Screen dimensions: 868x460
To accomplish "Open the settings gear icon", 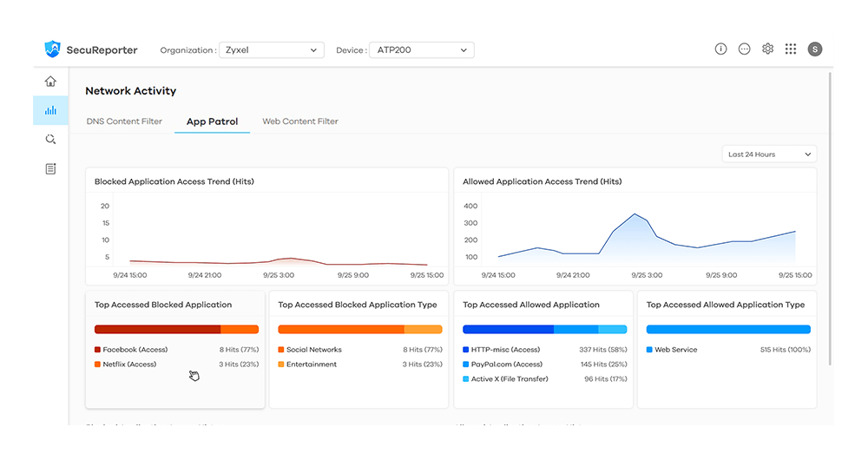I will [767, 49].
